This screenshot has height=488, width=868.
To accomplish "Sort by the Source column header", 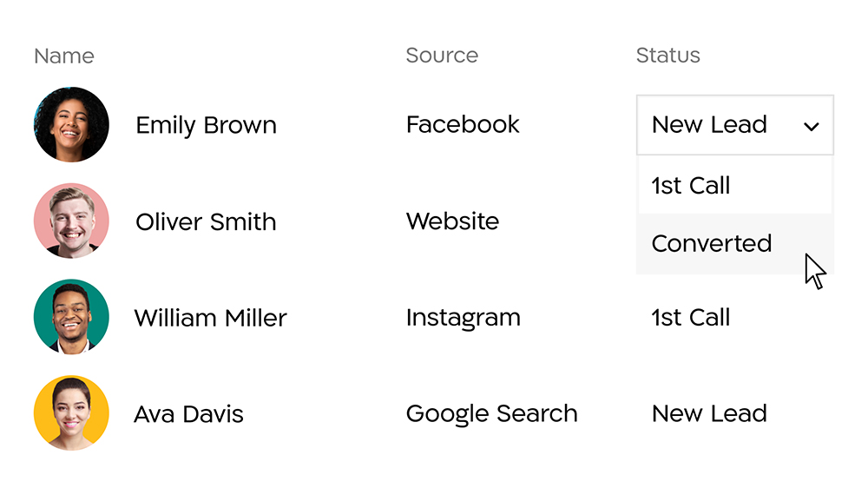I will pos(442,56).
